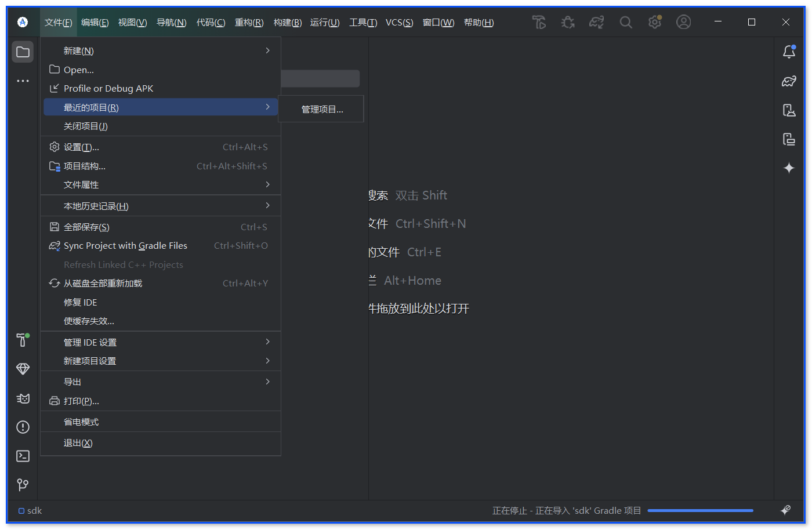Open the Build hammer tool window
812x530 pixels.
pyautogui.click(x=23, y=340)
